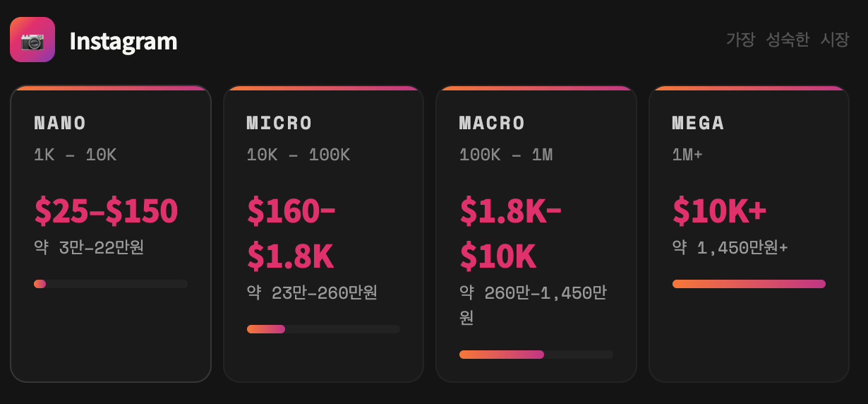This screenshot has height=404, width=868.
Task: Open the MICRO tier card title
Action: click(279, 123)
